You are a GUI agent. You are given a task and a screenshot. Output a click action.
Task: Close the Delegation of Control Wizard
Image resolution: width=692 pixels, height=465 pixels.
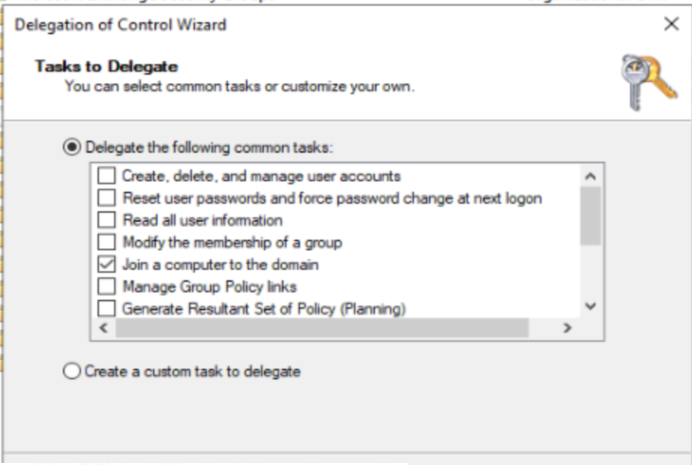click(671, 24)
